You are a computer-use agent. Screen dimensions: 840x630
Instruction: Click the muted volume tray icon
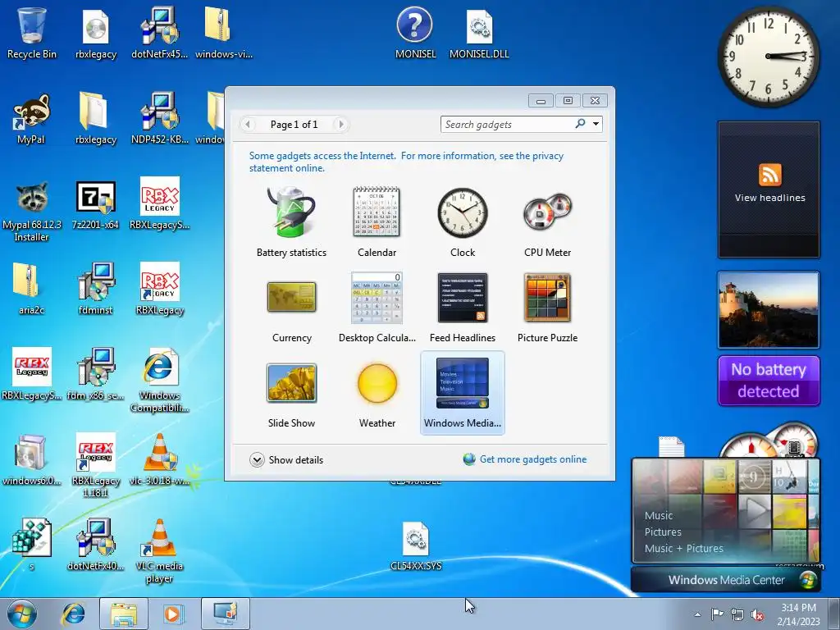[757, 614]
